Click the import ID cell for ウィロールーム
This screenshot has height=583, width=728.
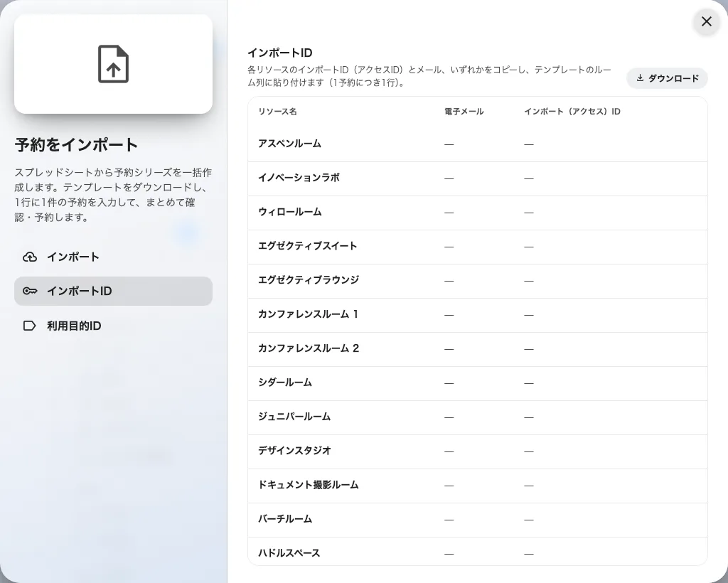tap(528, 213)
